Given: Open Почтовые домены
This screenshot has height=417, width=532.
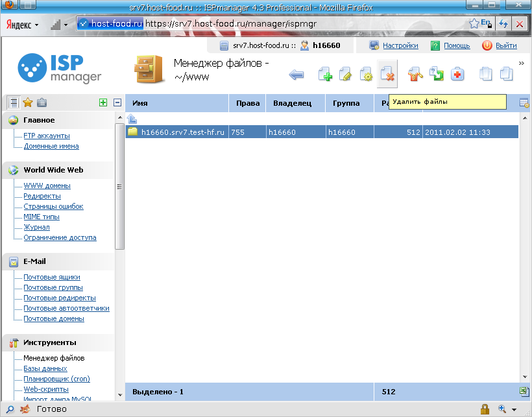Looking at the screenshot, I should 54,318.
